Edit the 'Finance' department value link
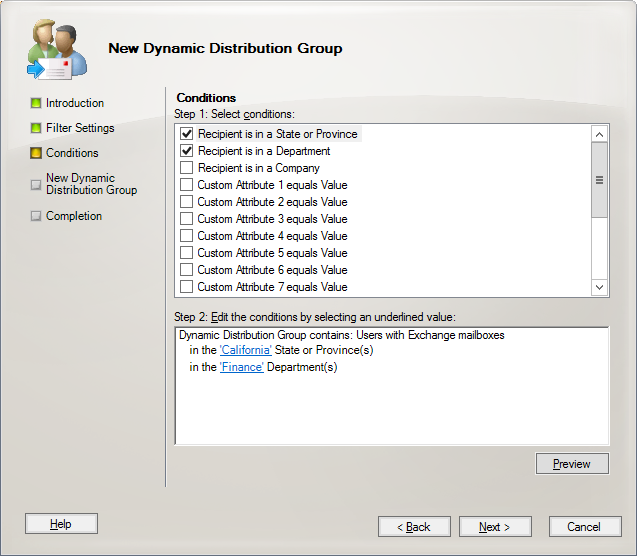The height and width of the screenshot is (556, 637). [x=242, y=367]
